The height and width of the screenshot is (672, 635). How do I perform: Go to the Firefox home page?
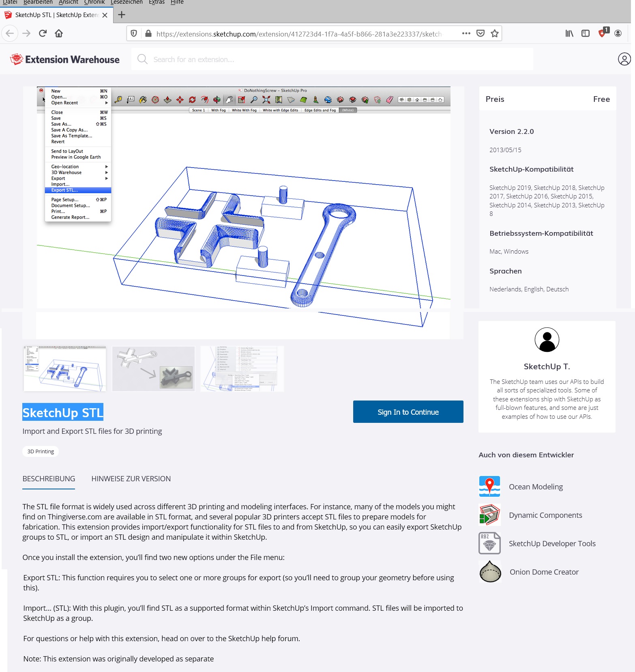(59, 33)
